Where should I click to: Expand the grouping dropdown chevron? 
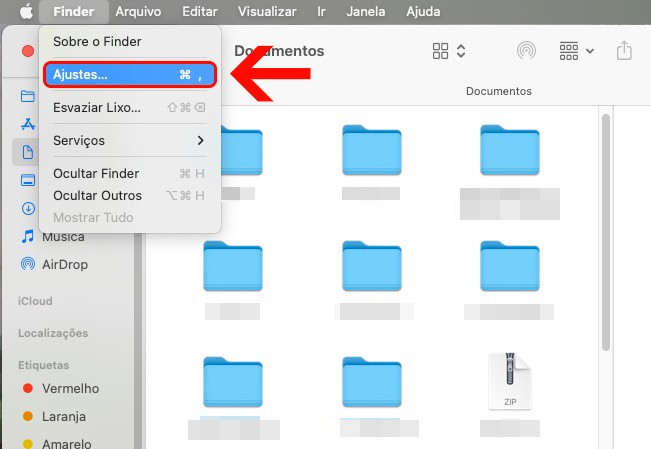[590, 51]
